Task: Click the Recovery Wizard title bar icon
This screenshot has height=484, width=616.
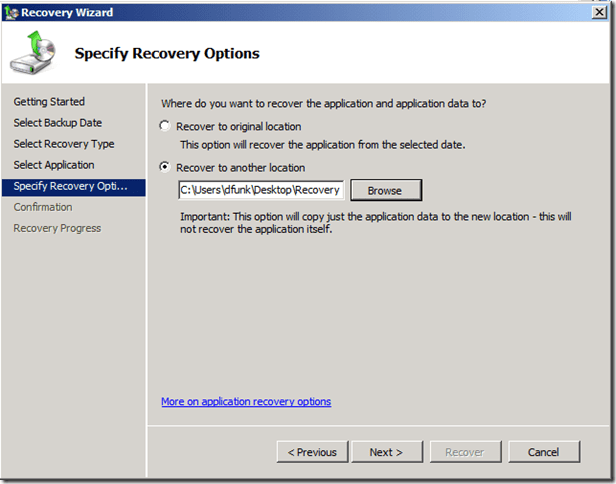Action: pos(11,12)
